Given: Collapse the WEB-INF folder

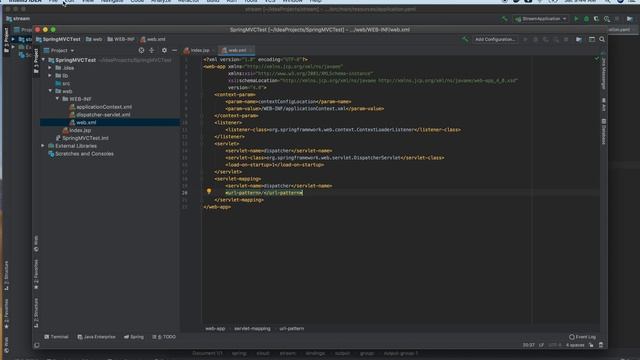Looking at the screenshot, I should click(58, 99).
